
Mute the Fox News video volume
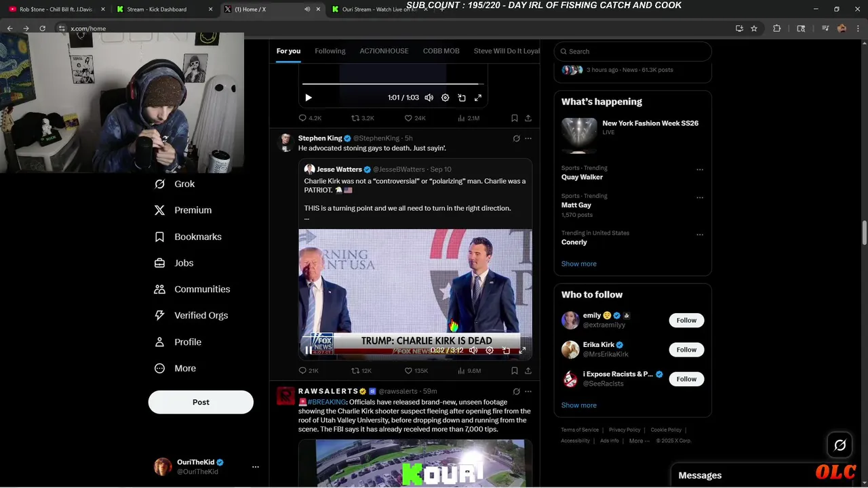click(473, 350)
